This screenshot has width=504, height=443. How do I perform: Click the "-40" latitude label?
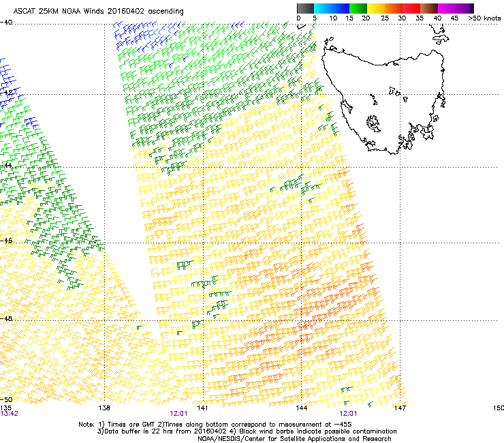[x=6, y=22]
